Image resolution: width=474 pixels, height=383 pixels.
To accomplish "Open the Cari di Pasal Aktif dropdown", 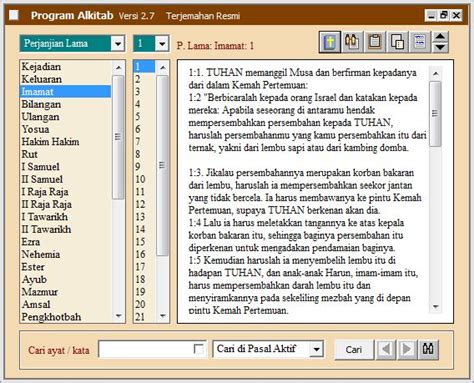I will click(316, 349).
